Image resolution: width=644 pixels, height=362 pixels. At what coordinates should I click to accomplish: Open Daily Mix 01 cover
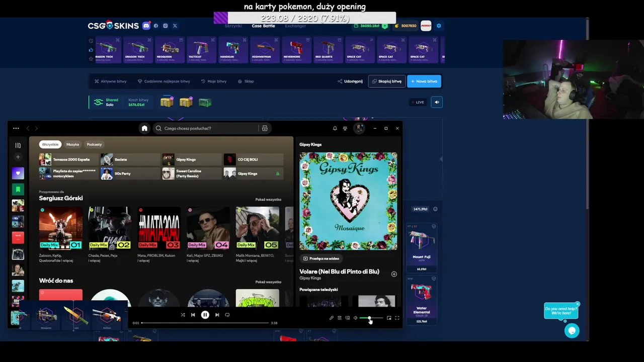pos(61,228)
